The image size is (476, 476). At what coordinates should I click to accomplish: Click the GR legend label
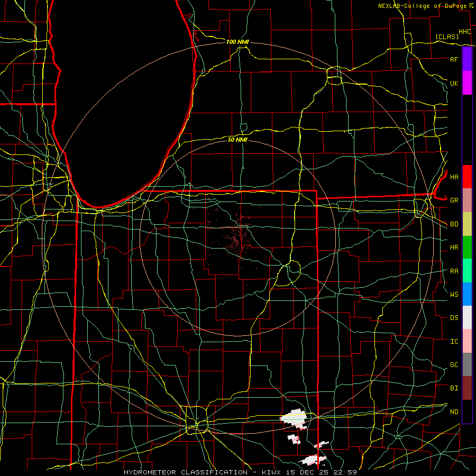(454, 200)
